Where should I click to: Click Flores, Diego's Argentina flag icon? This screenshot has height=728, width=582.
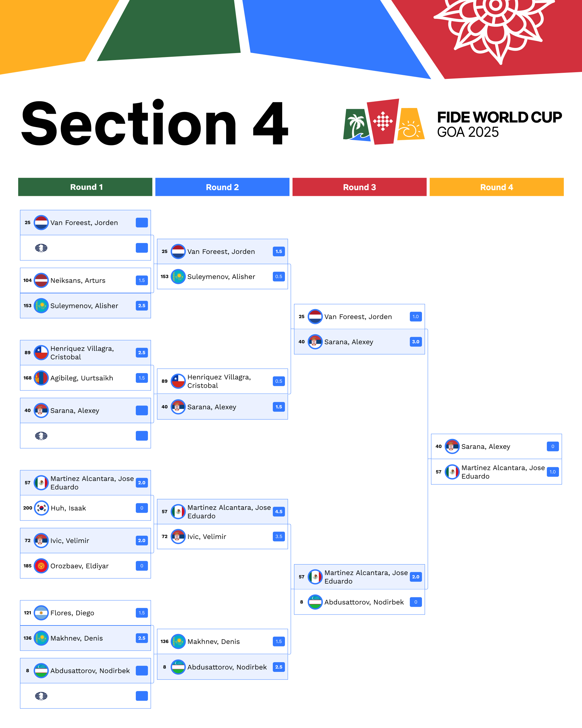tap(41, 612)
